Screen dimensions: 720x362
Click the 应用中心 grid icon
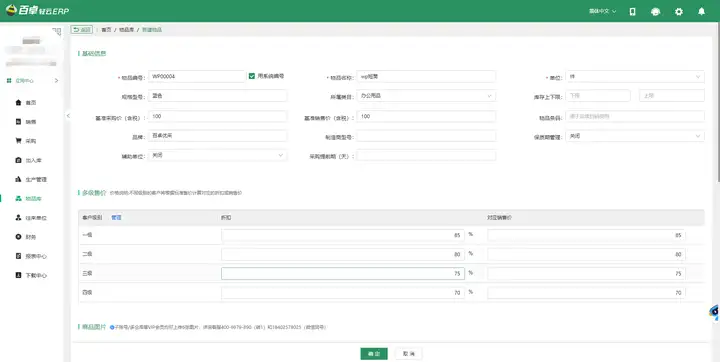9,80
